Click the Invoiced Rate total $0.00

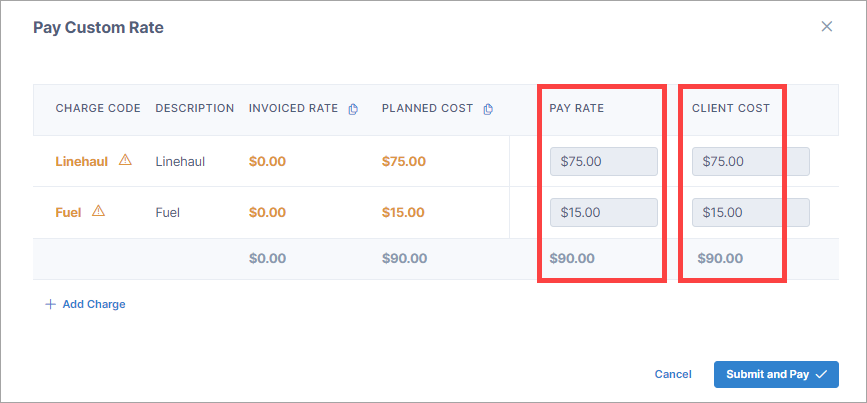tap(267, 258)
